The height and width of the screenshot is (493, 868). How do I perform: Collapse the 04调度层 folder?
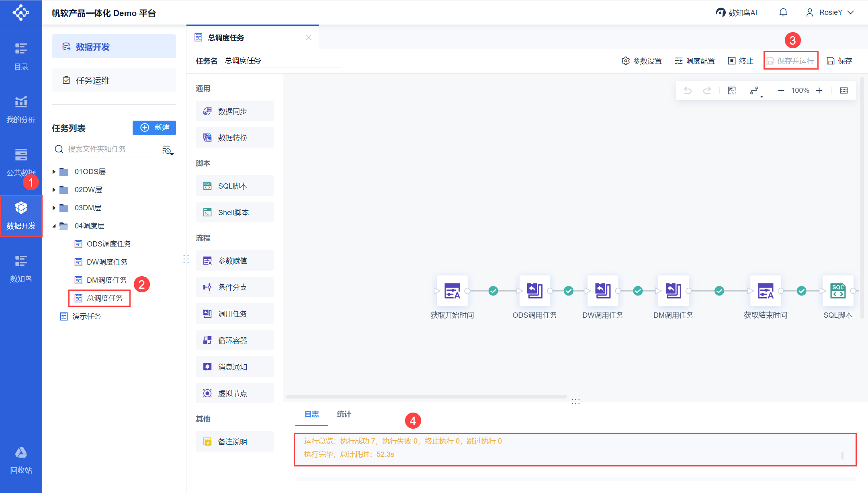tap(54, 226)
